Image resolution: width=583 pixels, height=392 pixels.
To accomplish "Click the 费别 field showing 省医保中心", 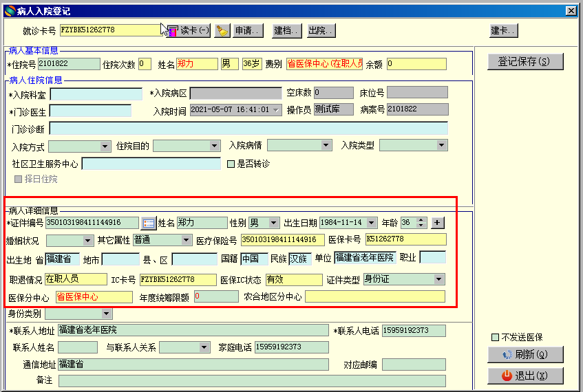I will coord(325,64).
